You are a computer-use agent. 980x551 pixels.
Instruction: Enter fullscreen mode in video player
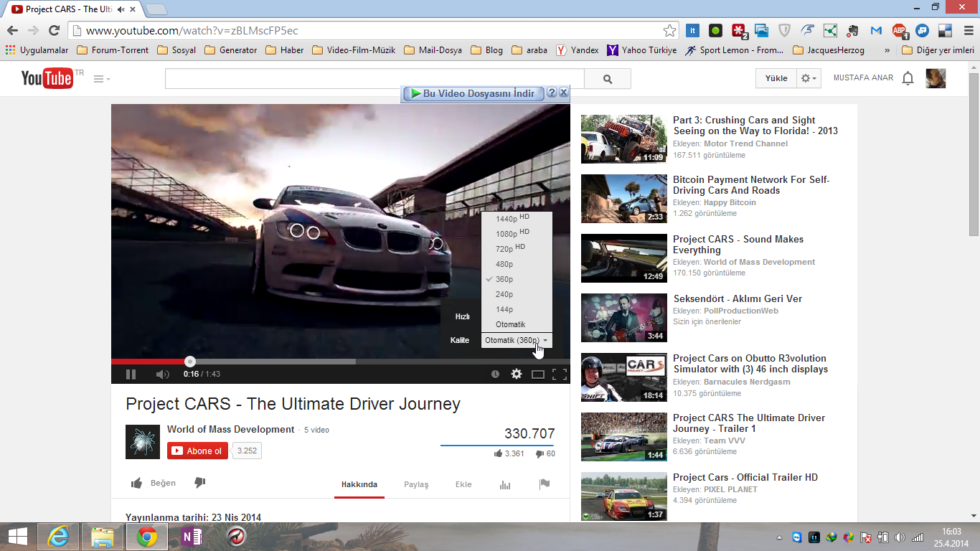[x=560, y=374]
